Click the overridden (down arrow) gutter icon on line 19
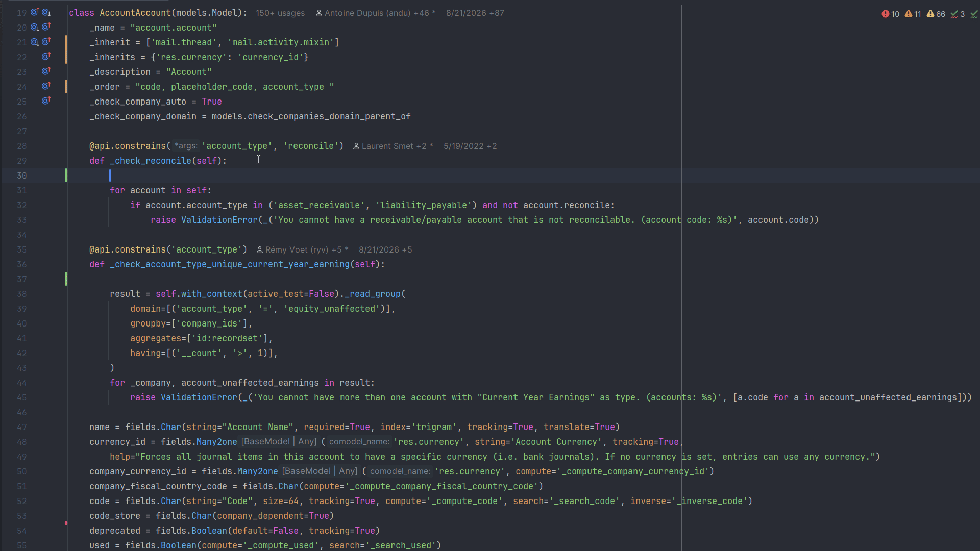Image resolution: width=980 pixels, height=551 pixels. tap(46, 12)
